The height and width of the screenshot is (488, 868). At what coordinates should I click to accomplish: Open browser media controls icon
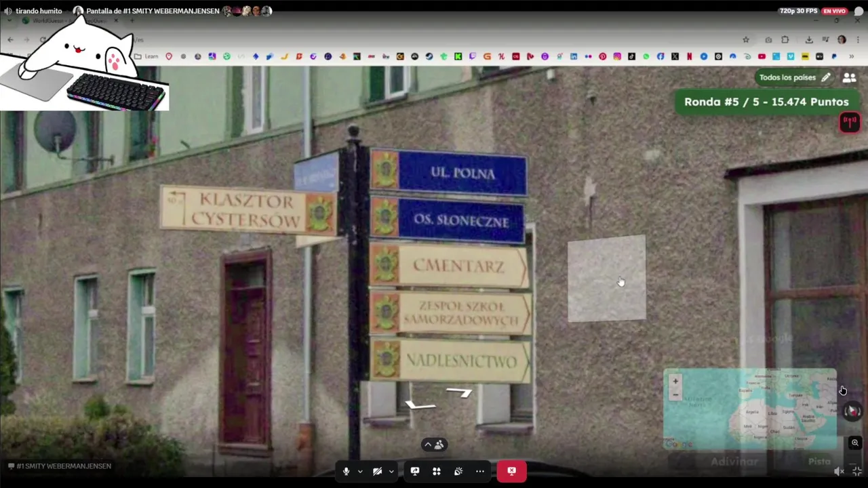(825, 40)
